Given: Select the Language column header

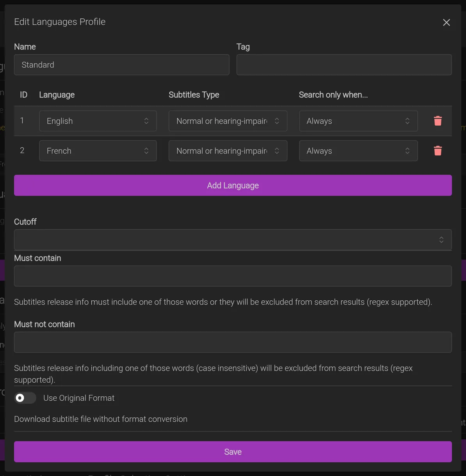Looking at the screenshot, I should pos(57,95).
